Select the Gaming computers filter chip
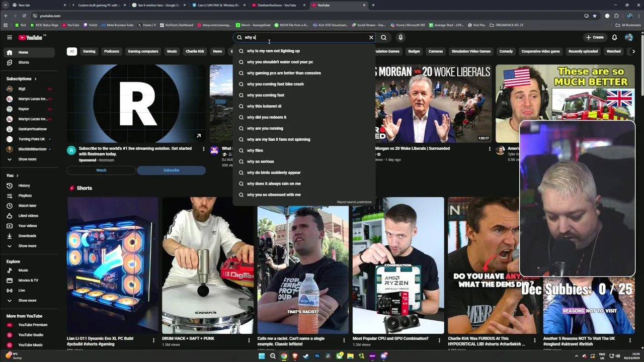The width and height of the screenshot is (644, 362). [x=143, y=51]
